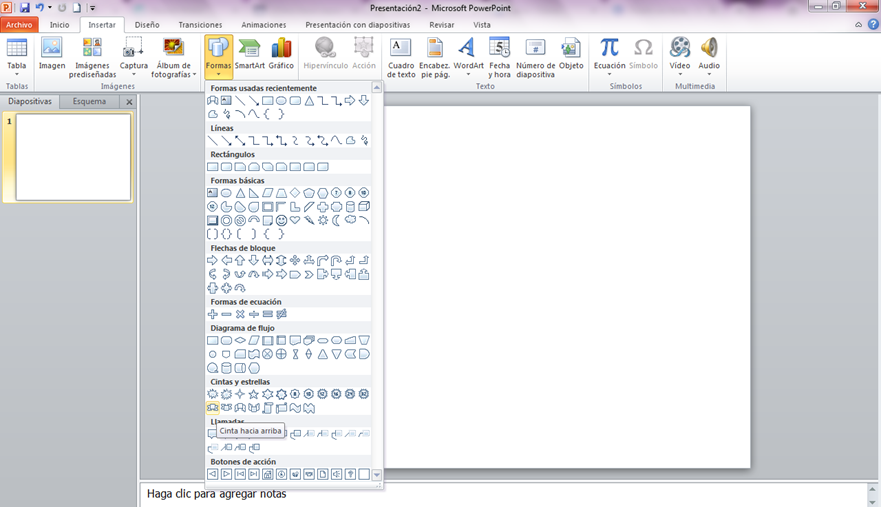Insert a Gráfico chart
This screenshot has width=881, height=507.
tap(281, 55)
